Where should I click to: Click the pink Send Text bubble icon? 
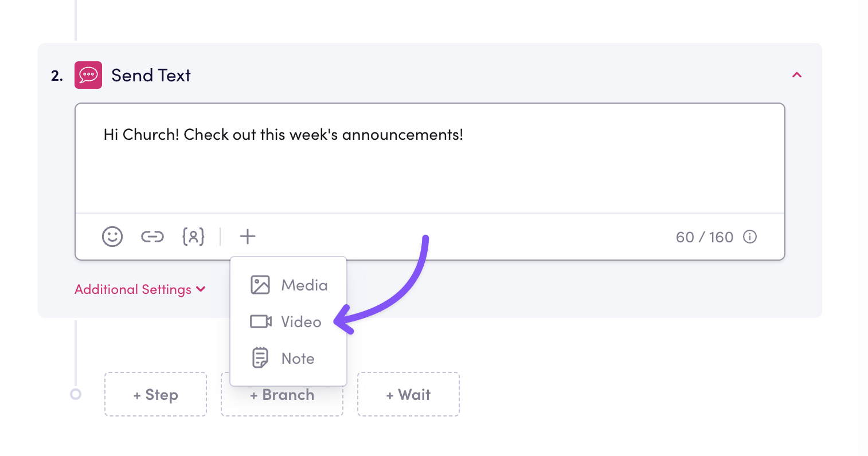pos(88,75)
